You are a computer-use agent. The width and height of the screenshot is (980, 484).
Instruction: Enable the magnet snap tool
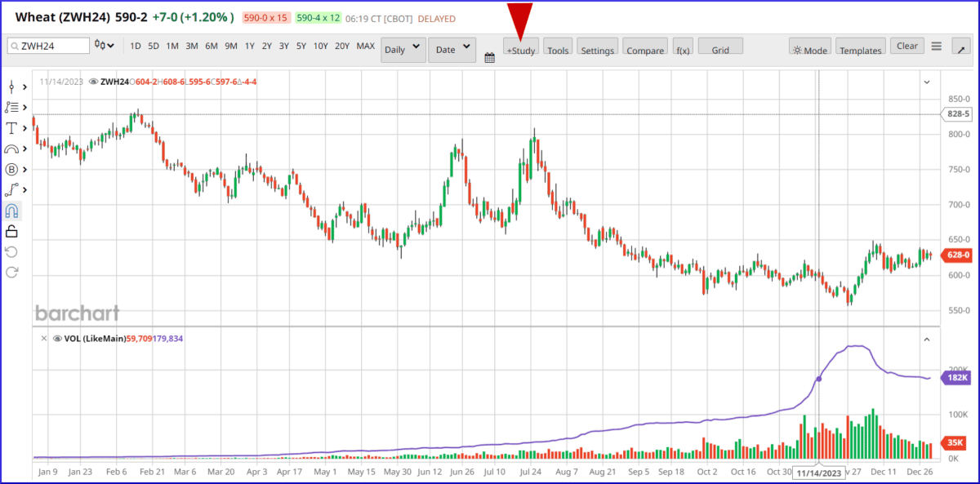(x=11, y=211)
